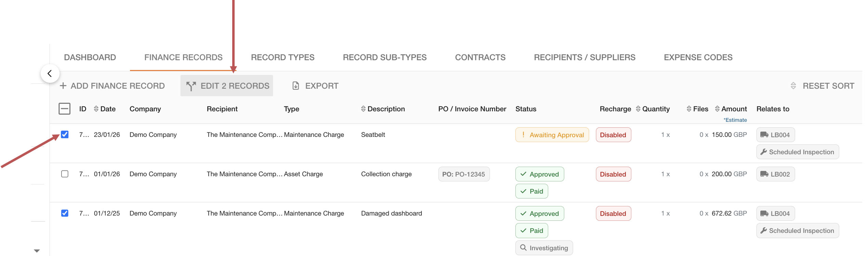Sort by Date using its sort arrows
The height and width of the screenshot is (256, 868).
point(96,109)
